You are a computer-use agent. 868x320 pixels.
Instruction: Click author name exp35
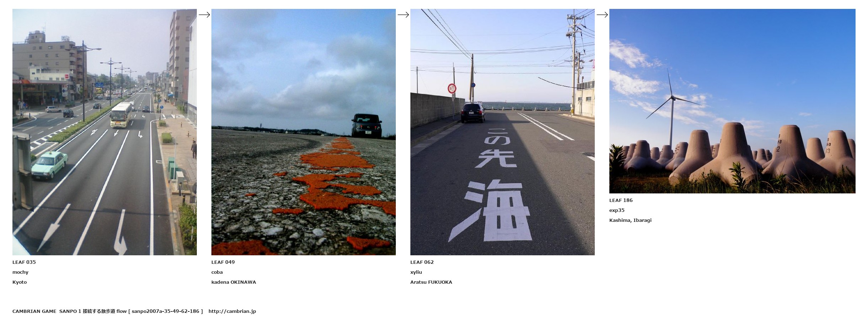617,210
